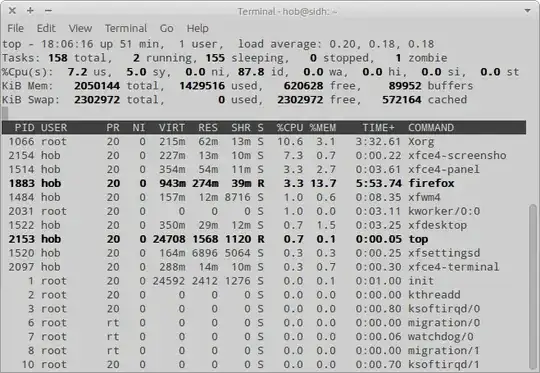Click the 5:53.74 time value
The image size is (540, 373).
pos(378,183)
